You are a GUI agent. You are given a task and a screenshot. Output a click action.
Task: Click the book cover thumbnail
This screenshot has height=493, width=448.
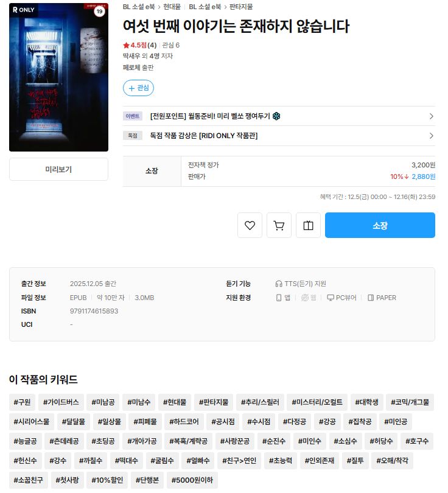click(x=58, y=77)
